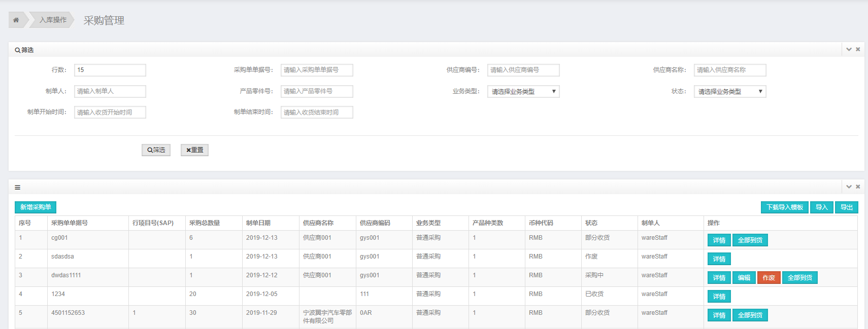Go to 入库操作 breadcrumb
The width and height of the screenshot is (868, 329).
tap(53, 20)
